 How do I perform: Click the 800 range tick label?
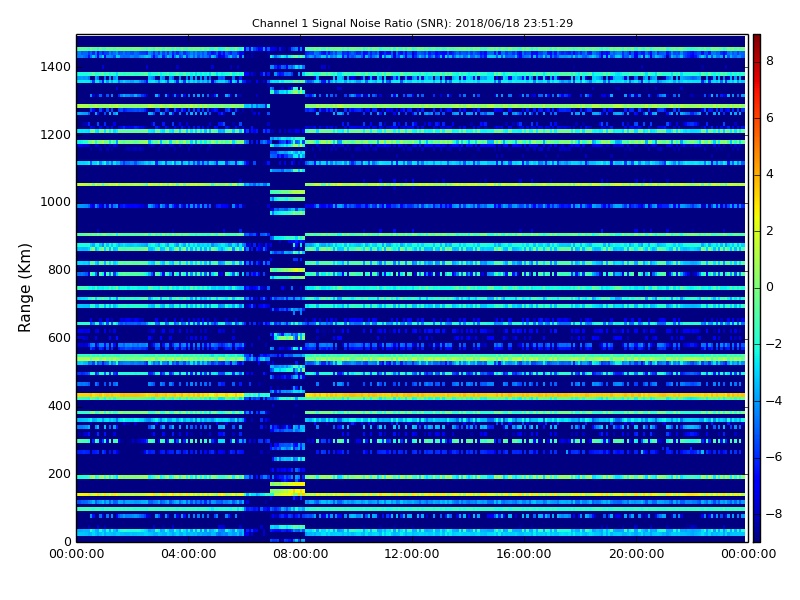coord(59,269)
